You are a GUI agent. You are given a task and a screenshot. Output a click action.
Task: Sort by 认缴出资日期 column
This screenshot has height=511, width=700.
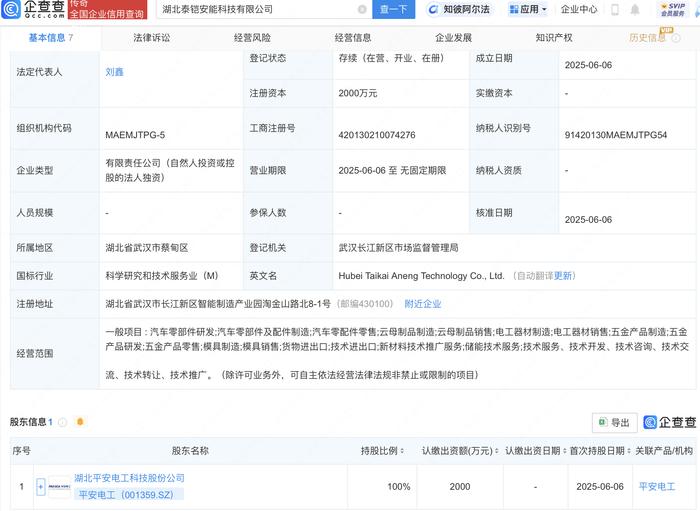pos(564,451)
